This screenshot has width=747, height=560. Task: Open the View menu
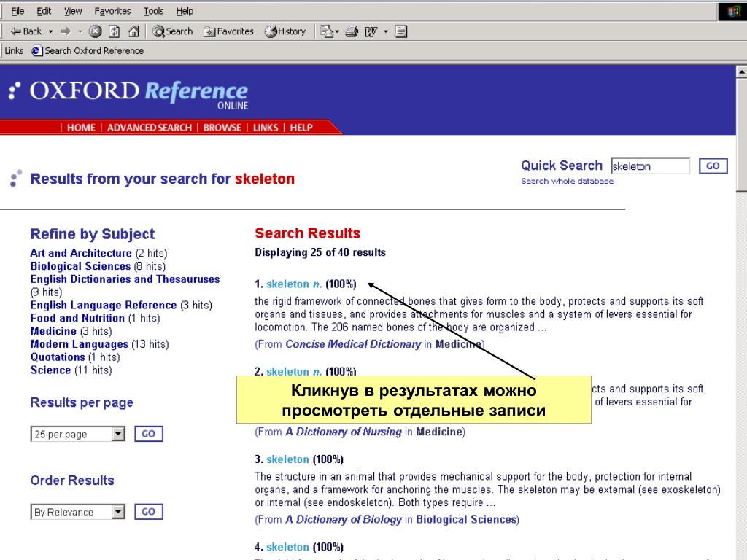pyautogui.click(x=73, y=11)
